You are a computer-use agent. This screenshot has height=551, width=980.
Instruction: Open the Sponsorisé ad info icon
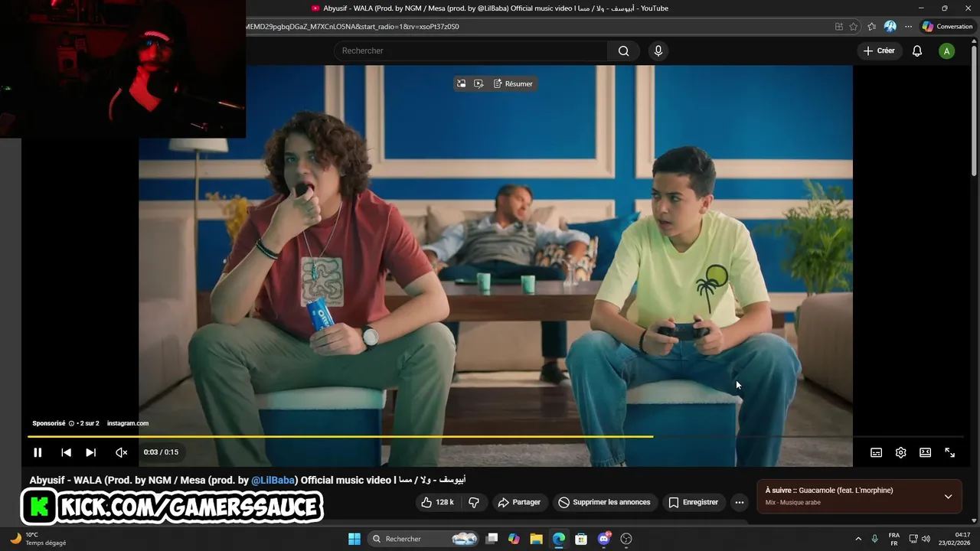[x=71, y=423]
